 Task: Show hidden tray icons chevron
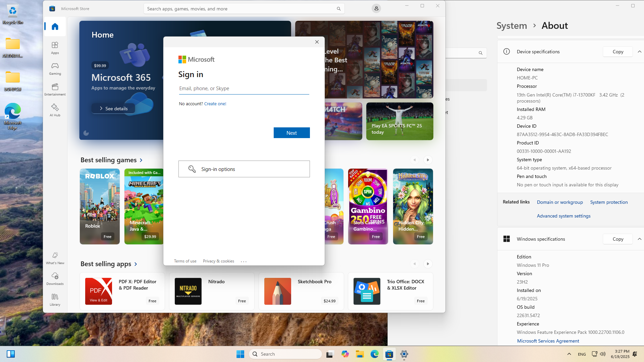[569, 354]
